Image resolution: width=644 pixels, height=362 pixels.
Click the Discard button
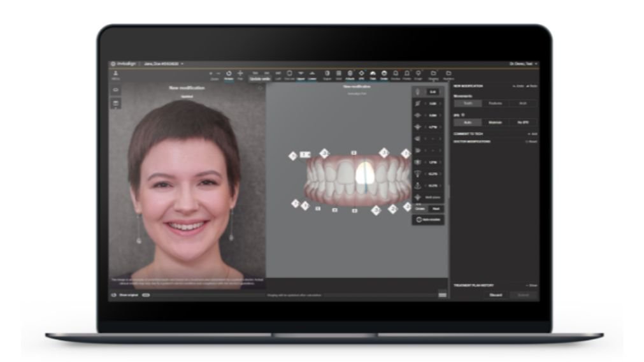click(496, 294)
